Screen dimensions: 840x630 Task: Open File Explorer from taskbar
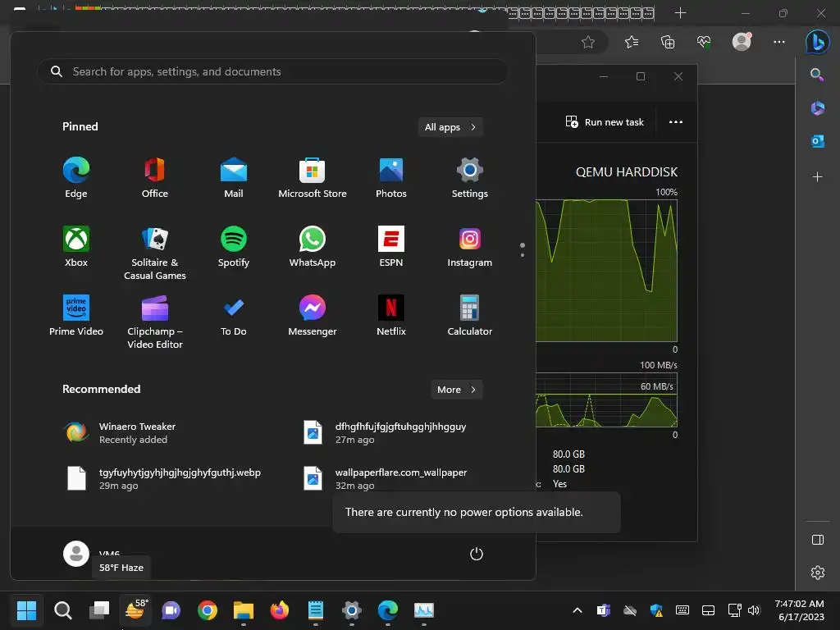coord(243,610)
